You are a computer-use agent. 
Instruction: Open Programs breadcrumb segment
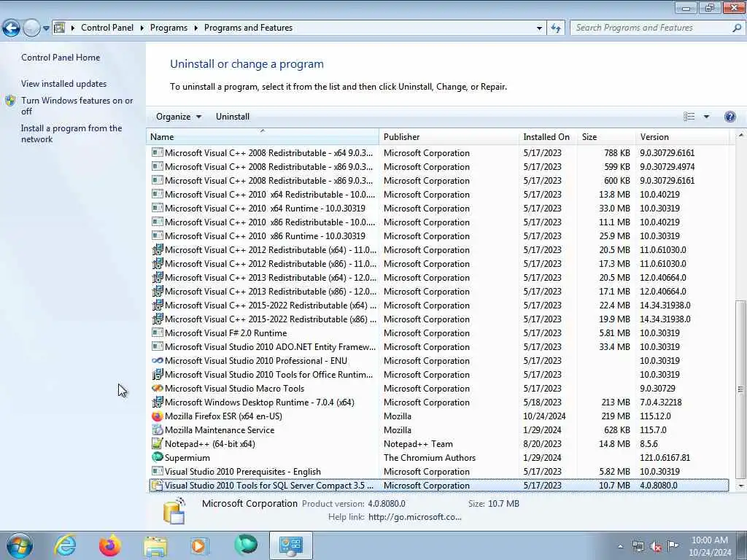pyautogui.click(x=169, y=28)
